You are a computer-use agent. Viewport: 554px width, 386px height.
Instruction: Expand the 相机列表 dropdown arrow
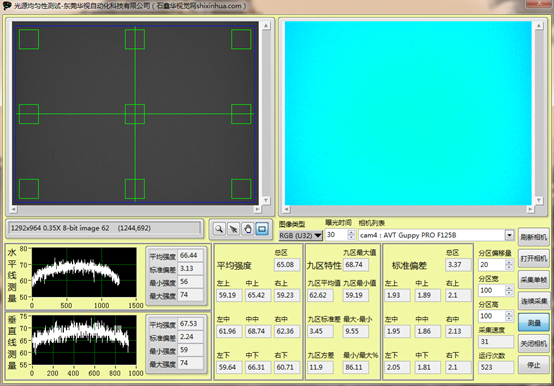(x=509, y=235)
